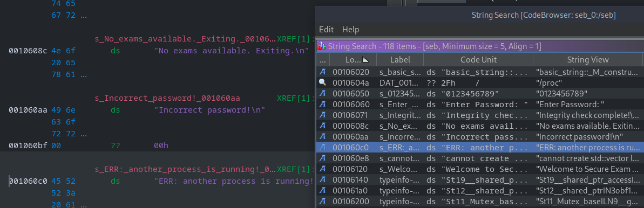Click the string icon of row 00106071
Viewport: 644px width, 208px height.
pos(322,115)
